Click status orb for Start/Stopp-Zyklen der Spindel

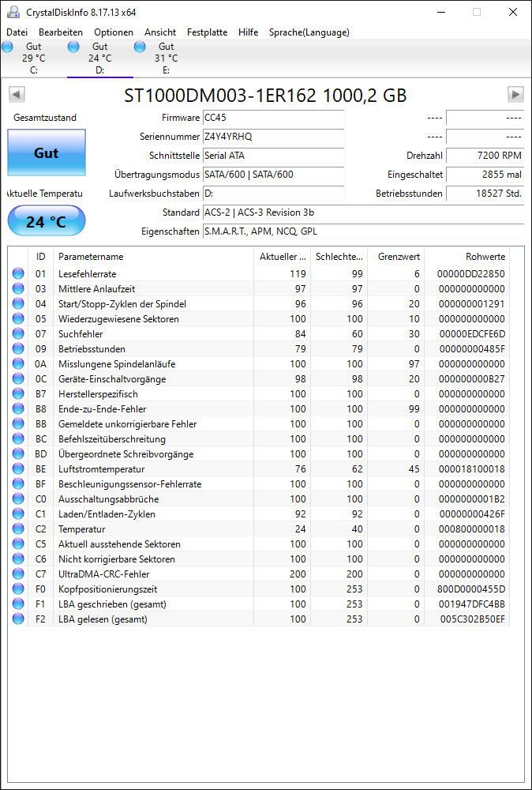point(18,304)
